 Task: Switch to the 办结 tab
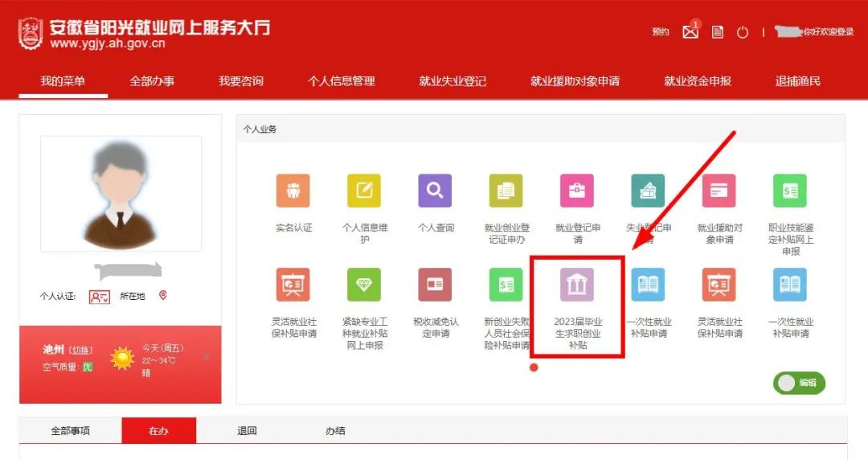[x=335, y=431]
